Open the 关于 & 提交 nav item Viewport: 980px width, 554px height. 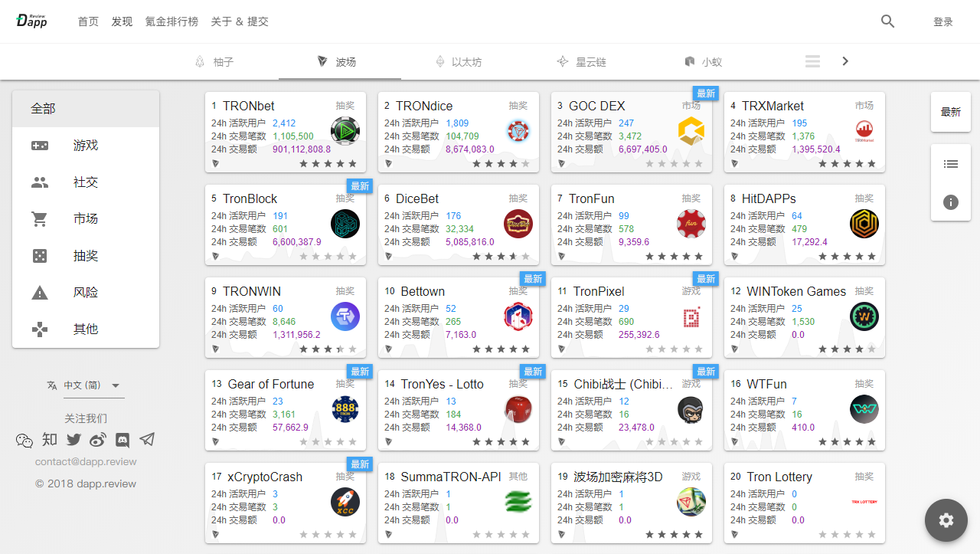click(x=240, y=21)
